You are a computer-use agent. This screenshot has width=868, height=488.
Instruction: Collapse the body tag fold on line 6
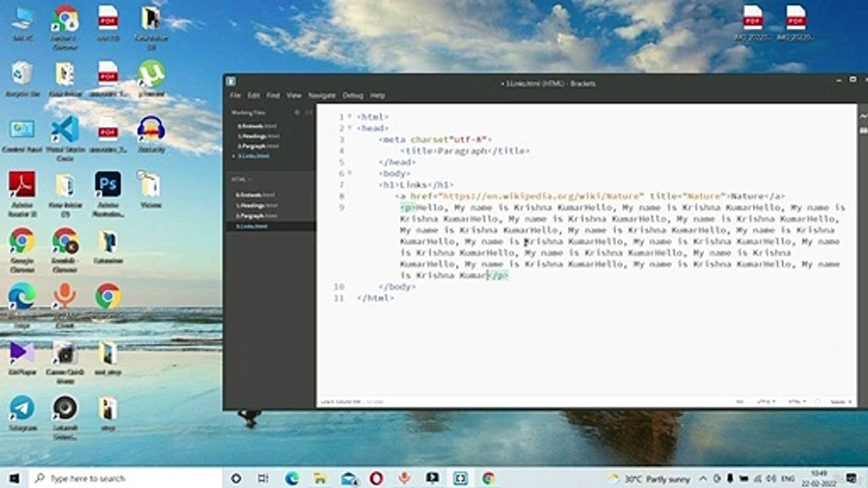tap(349, 174)
